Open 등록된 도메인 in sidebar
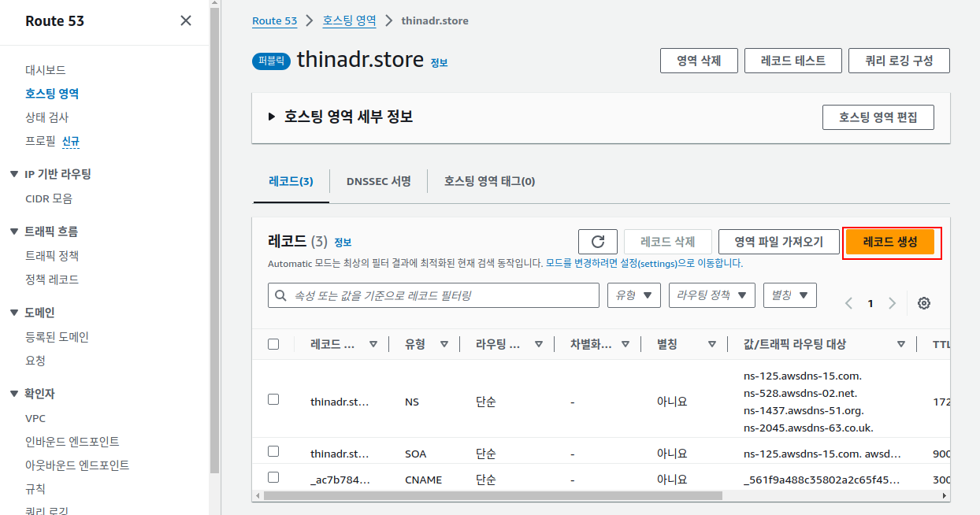Screen dimensions: 980x515 coord(57,337)
